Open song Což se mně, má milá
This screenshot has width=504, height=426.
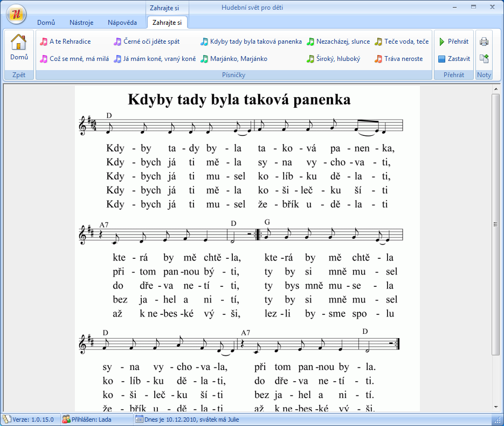point(74,59)
